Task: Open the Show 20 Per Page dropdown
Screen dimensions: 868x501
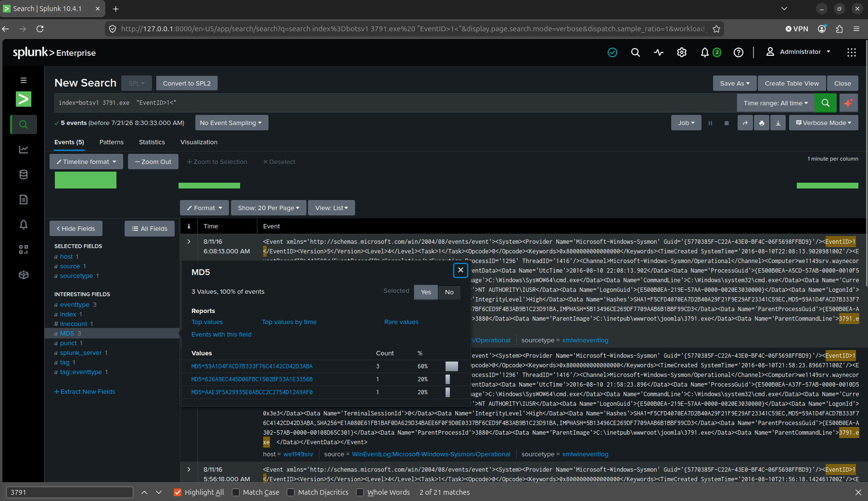Action: (x=268, y=208)
